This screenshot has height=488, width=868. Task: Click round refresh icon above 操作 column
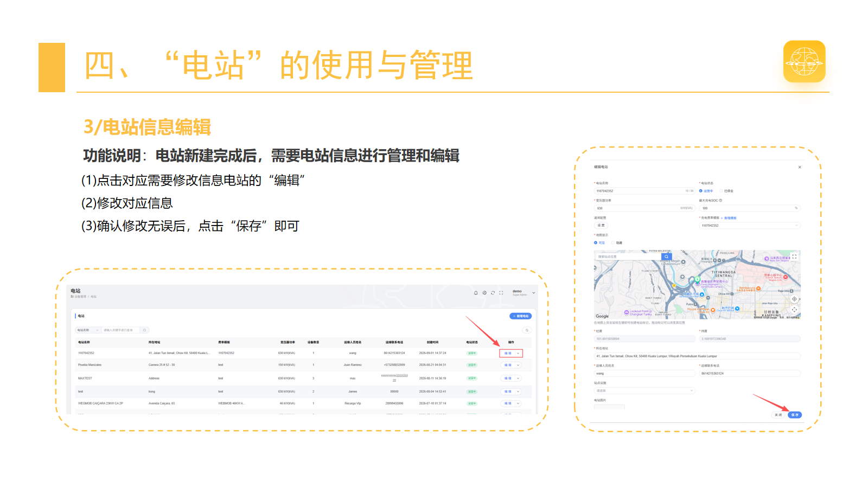(x=526, y=330)
